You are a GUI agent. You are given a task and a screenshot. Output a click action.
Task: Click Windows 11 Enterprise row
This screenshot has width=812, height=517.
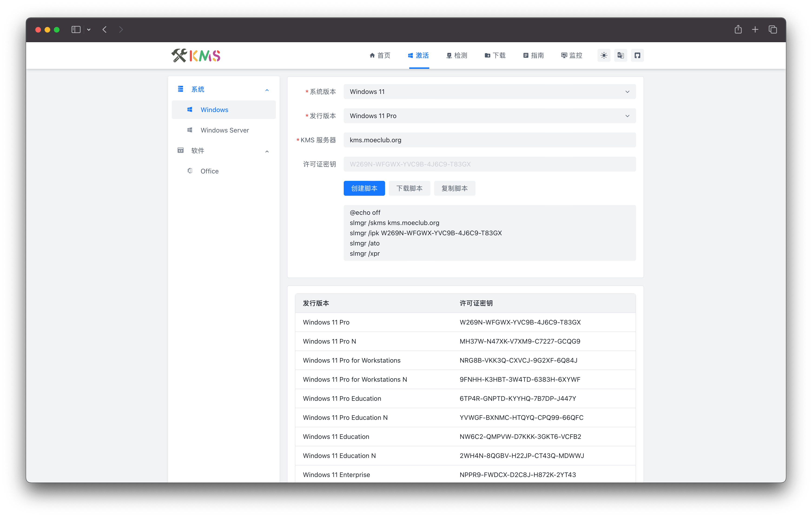[x=465, y=474]
